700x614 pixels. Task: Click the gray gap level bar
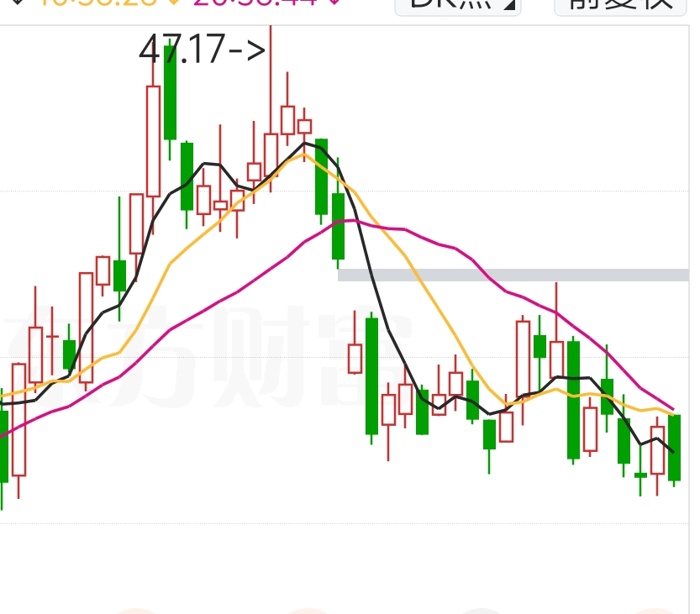click(x=513, y=275)
